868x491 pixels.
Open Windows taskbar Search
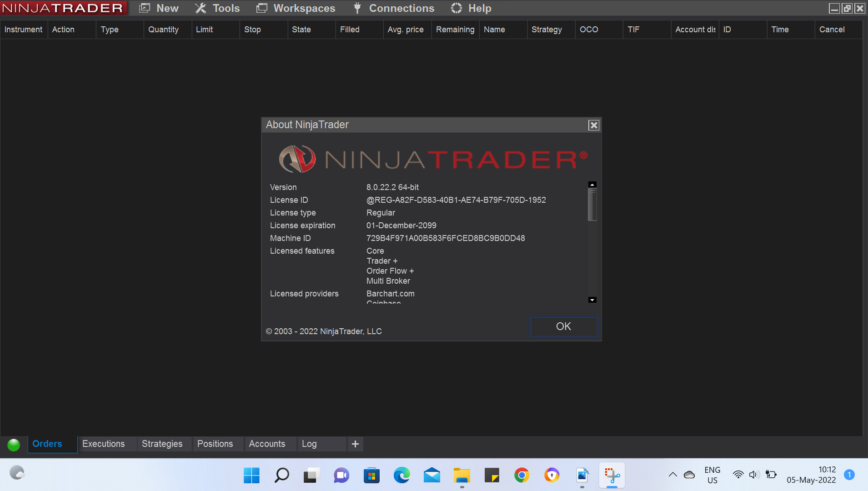pos(281,476)
